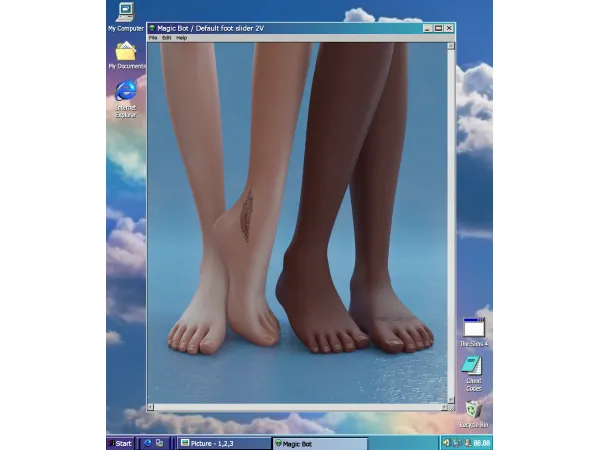Click the Magic Bot title bar icon
Image resolution: width=600 pixels, height=450 pixels.
coord(152,28)
